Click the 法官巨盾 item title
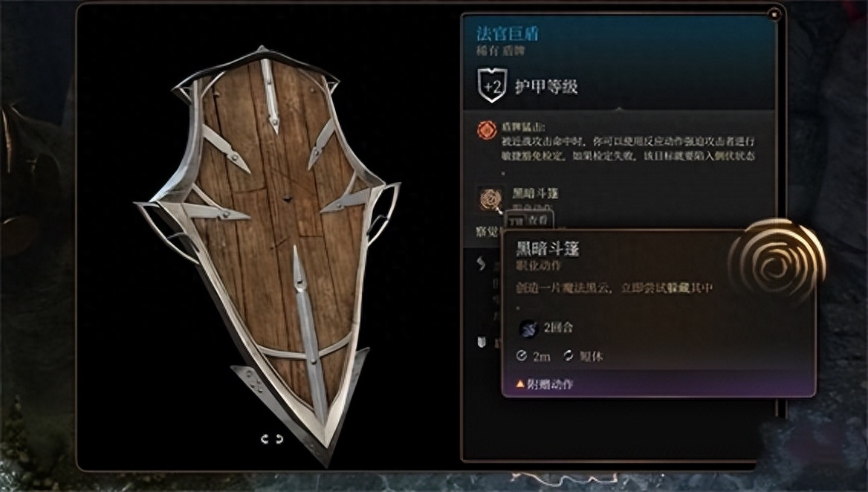This screenshot has height=492, width=868. tap(508, 33)
